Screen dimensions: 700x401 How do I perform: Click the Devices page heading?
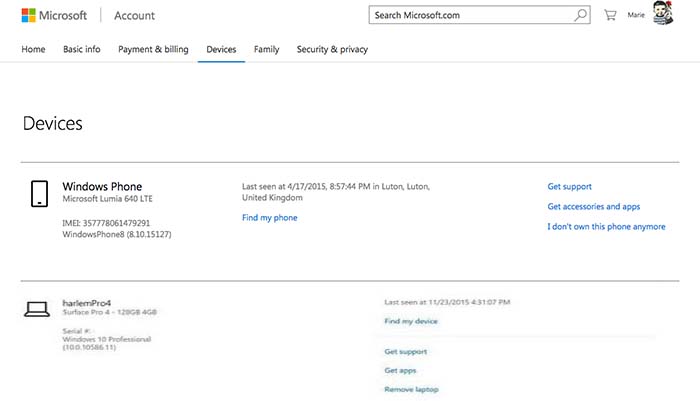[x=53, y=123]
